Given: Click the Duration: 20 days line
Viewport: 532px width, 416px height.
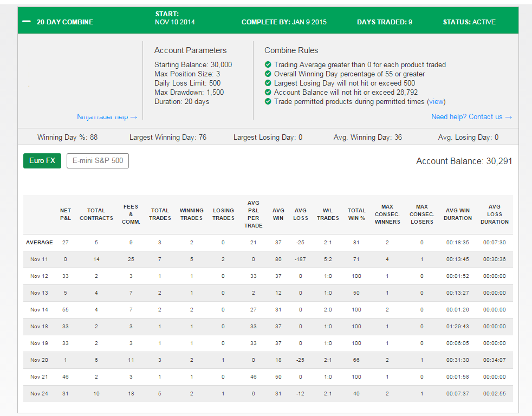Looking at the screenshot, I should (x=182, y=101).
